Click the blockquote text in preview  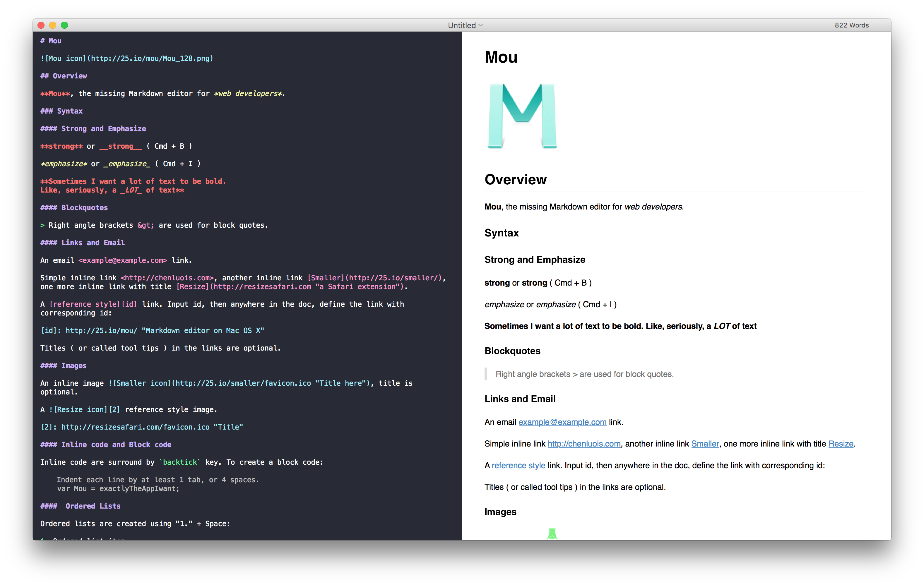pyautogui.click(x=584, y=374)
